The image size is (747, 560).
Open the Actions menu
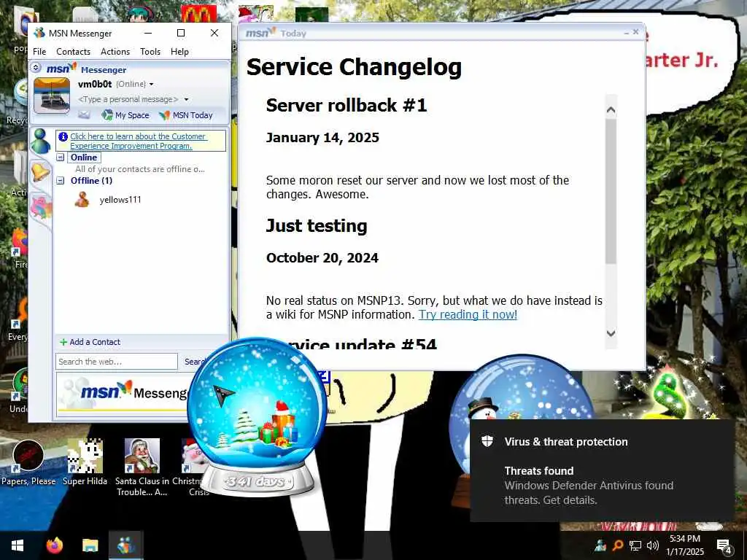pyautogui.click(x=115, y=52)
